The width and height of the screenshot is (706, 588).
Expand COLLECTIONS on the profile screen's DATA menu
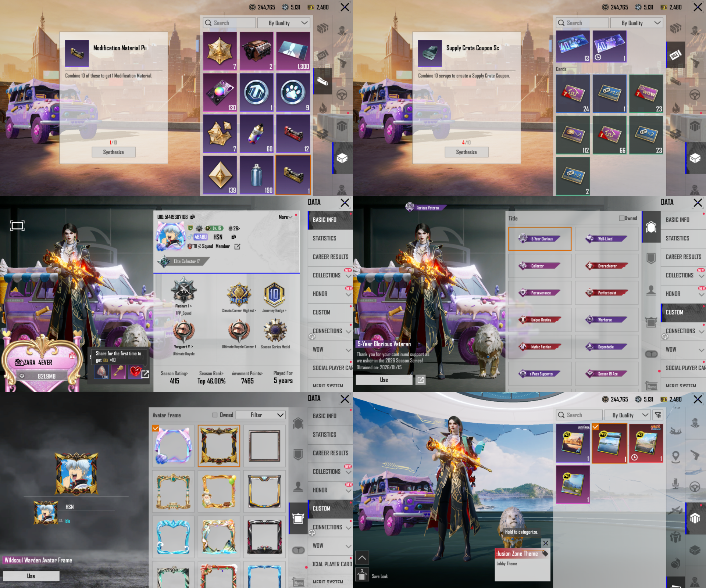(x=330, y=275)
